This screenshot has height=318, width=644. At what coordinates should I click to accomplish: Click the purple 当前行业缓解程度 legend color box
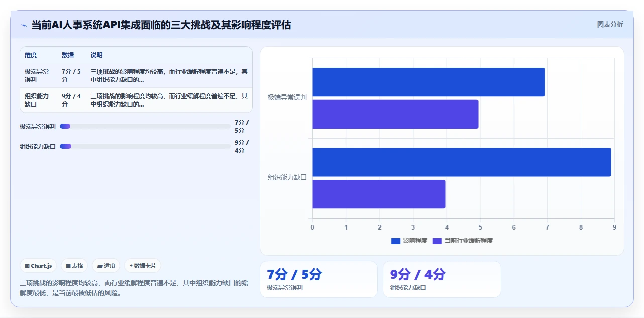[x=437, y=241]
